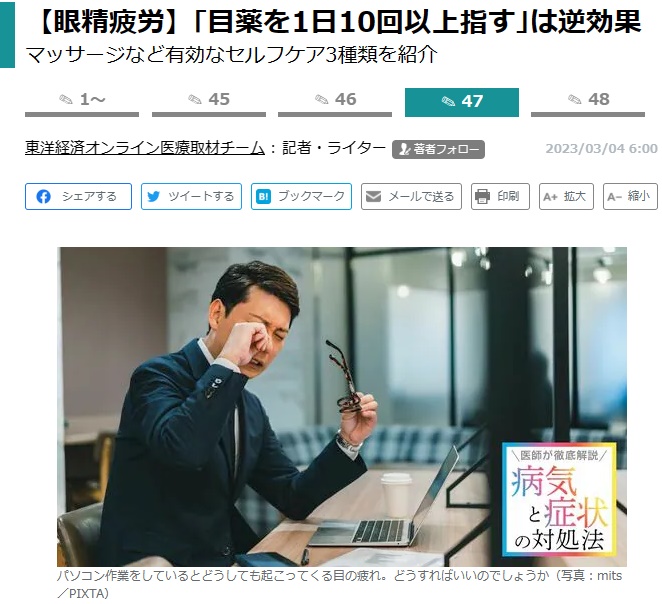Click the 著者フォロー follow button

[x=438, y=149]
